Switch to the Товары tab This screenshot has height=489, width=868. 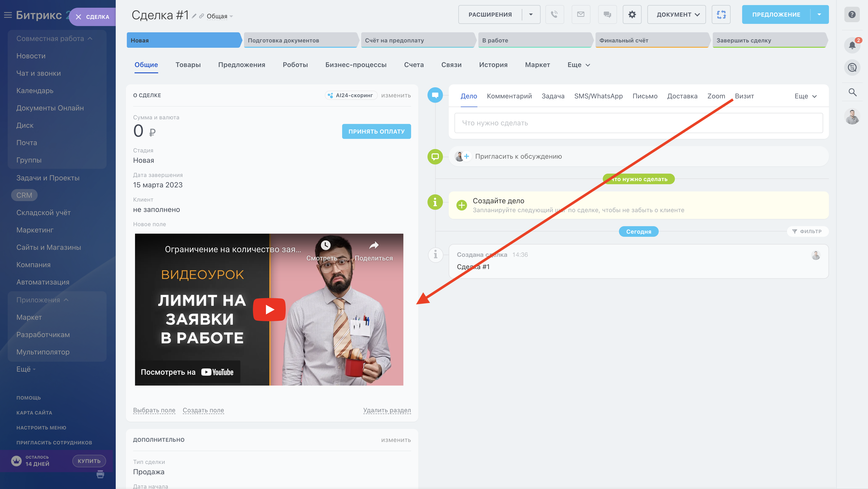pyautogui.click(x=188, y=65)
